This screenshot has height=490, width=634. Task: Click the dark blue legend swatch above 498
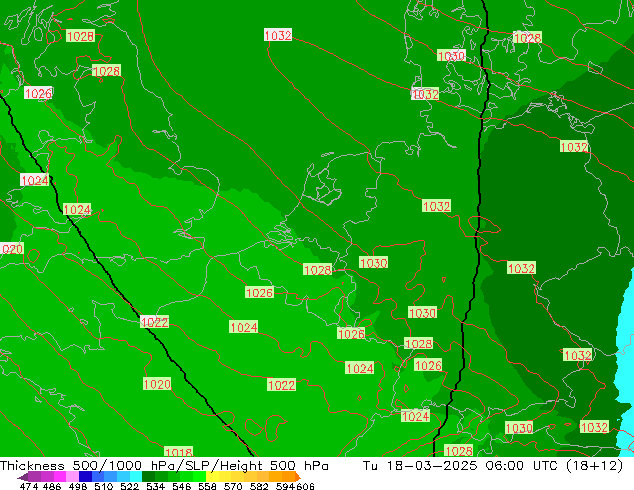85,476
